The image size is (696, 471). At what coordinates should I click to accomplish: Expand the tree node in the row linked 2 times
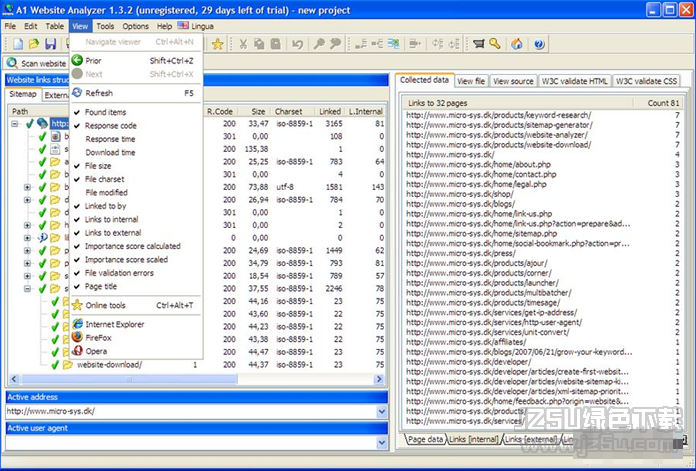point(28,226)
